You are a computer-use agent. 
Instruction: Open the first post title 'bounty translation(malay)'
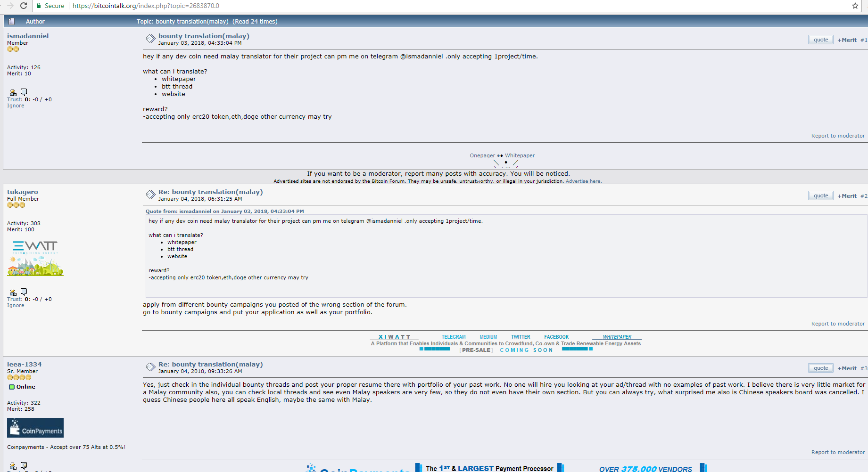[x=204, y=36]
